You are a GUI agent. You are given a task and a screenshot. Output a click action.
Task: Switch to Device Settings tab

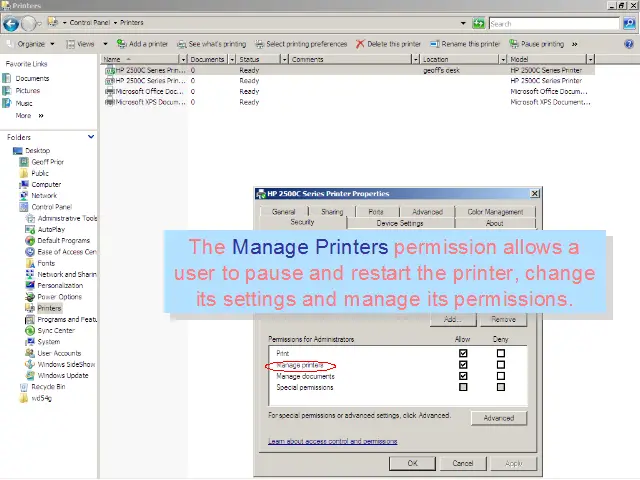pos(400,223)
